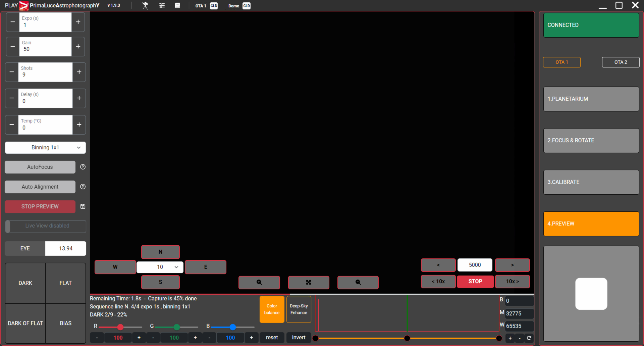Switch to OTA 1 tab
Viewport: 644px width, 346px height.
pos(562,62)
